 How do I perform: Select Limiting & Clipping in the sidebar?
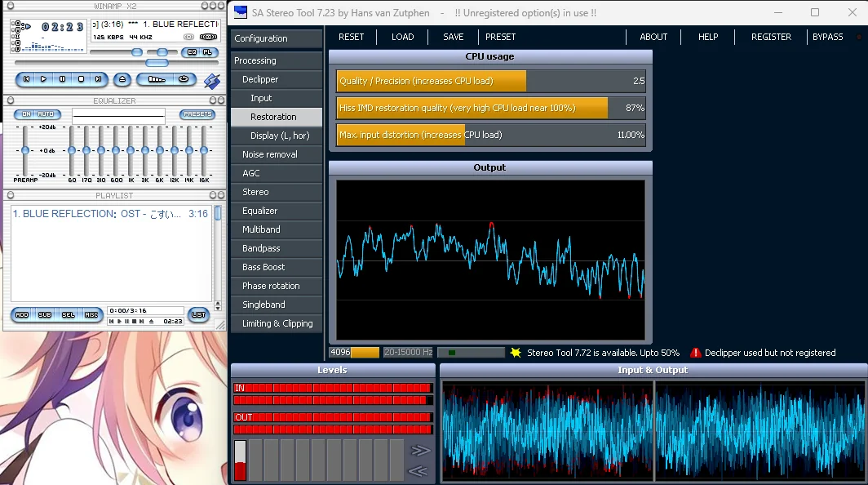click(277, 323)
